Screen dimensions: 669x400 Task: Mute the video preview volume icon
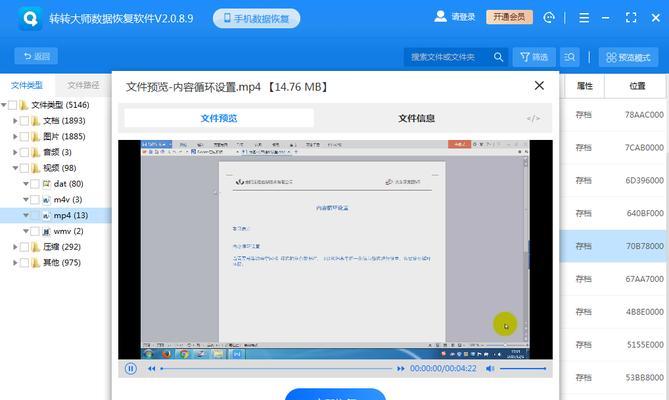(490, 368)
